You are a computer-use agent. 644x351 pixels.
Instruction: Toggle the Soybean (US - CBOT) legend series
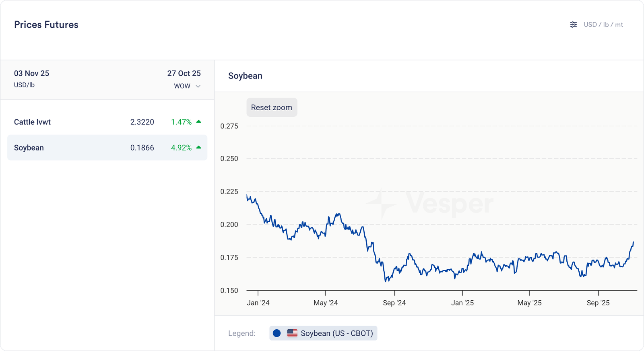click(x=323, y=333)
